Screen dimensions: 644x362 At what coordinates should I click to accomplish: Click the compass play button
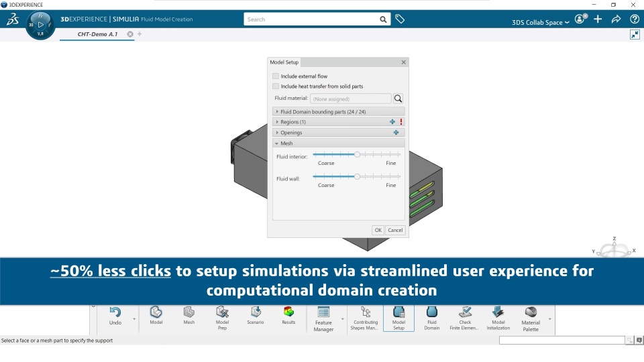coord(40,25)
